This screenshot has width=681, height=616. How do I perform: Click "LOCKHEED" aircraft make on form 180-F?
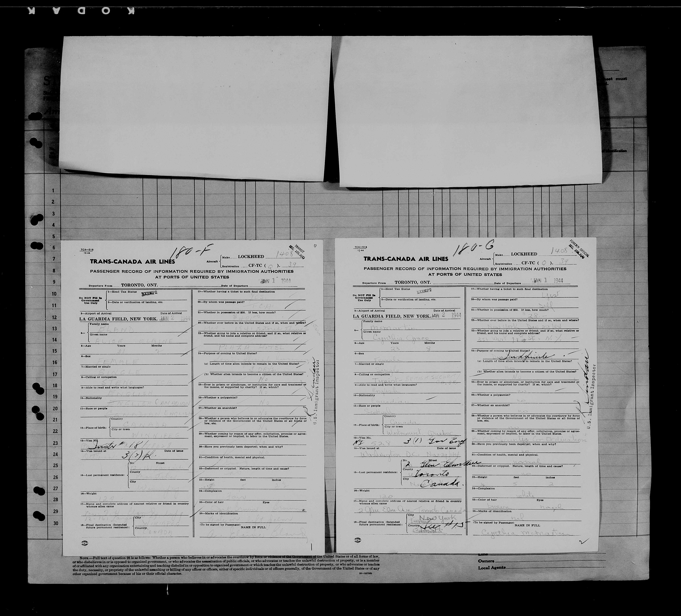251,256
